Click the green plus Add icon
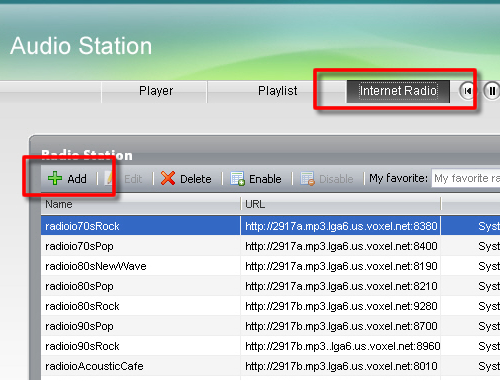 click(55, 178)
